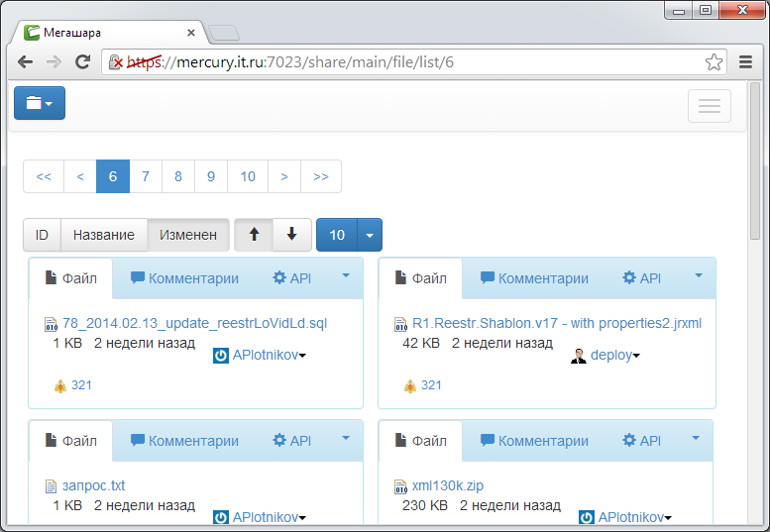The width and height of the screenshot is (770, 532).
Task: Reload the page in the browser
Action: tap(83, 61)
